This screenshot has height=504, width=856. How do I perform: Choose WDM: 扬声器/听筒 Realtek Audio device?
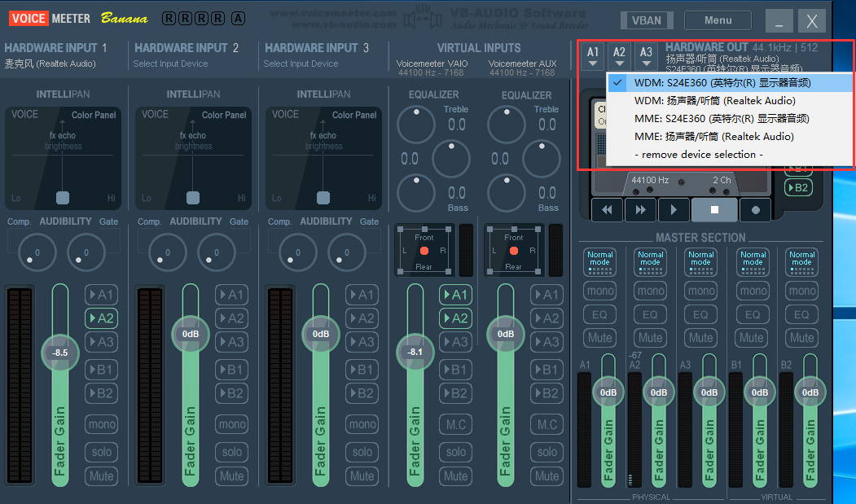pos(730,100)
